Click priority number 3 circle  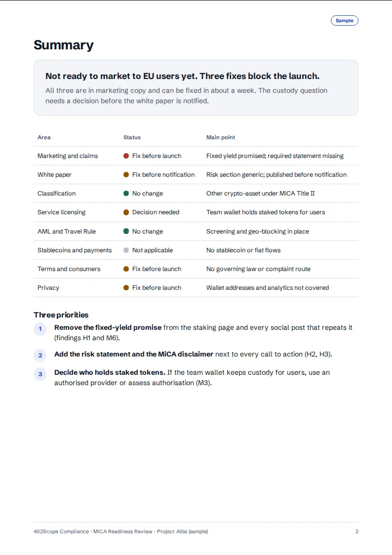[40, 374]
